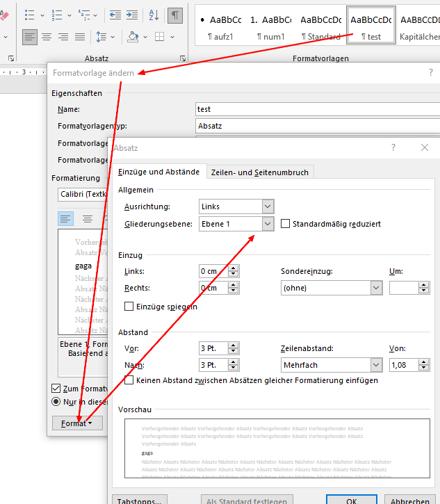Check the Standardmäßig reduziert checkbox
This screenshot has width=440, height=504.
(286, 224)
